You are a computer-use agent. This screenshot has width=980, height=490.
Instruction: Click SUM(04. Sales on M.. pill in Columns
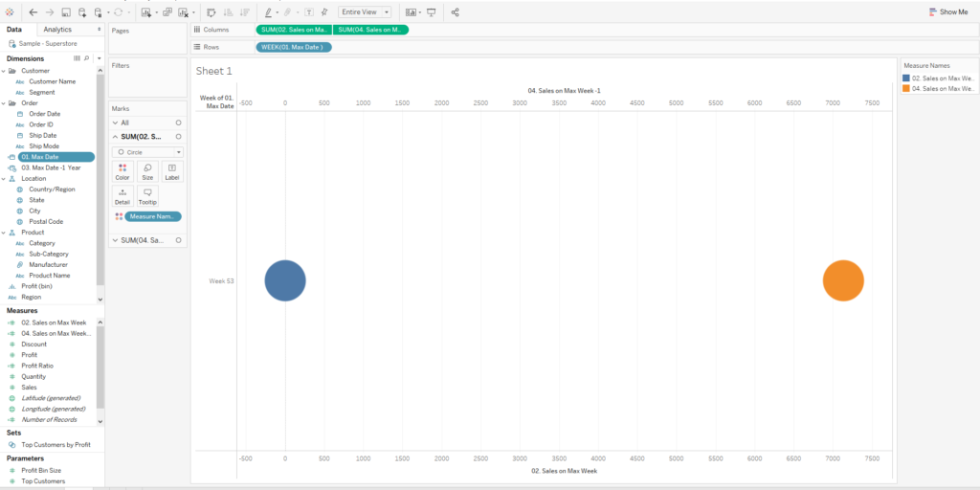[x=370, y=30]
